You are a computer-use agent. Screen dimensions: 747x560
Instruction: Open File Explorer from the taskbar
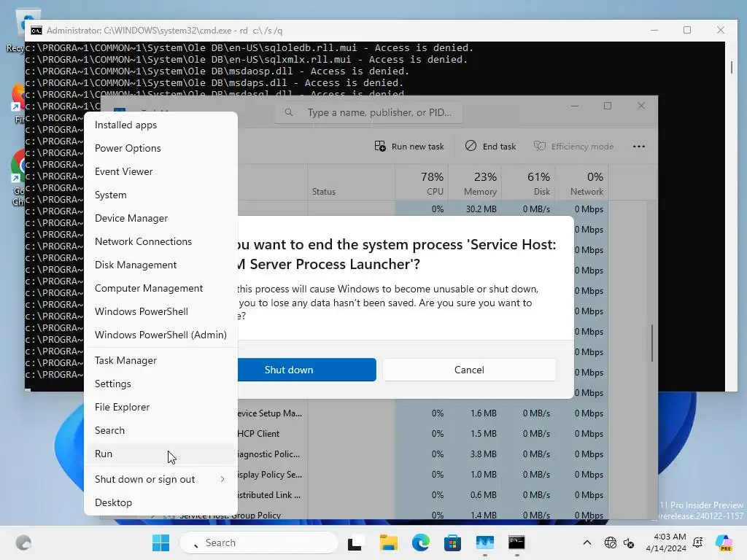[388, 542]
